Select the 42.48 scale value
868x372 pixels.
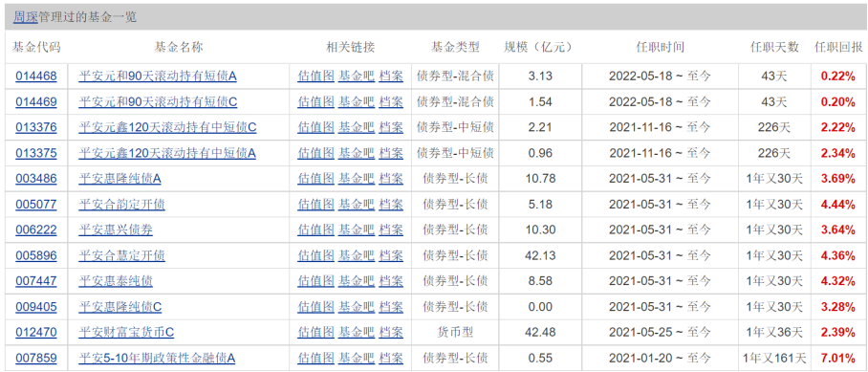[x=540, y=333]
